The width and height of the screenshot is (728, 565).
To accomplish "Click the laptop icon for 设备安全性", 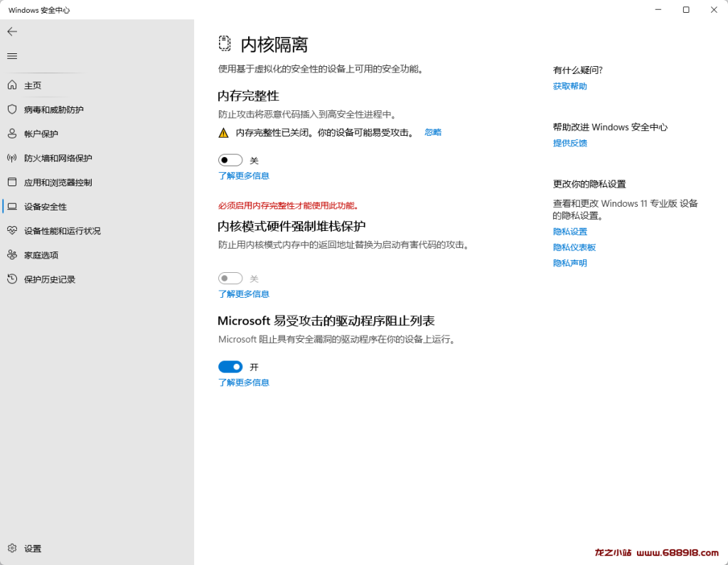I will coord(12,207).
